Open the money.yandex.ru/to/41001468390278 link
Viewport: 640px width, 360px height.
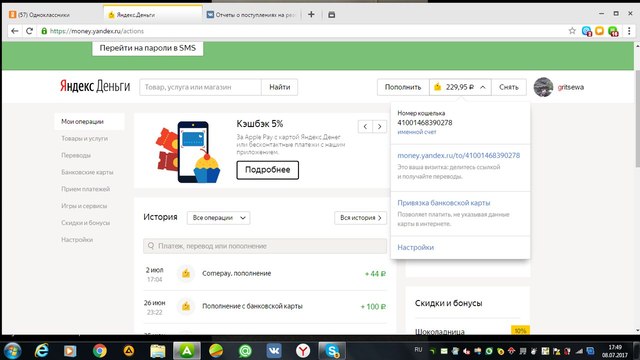458,155
